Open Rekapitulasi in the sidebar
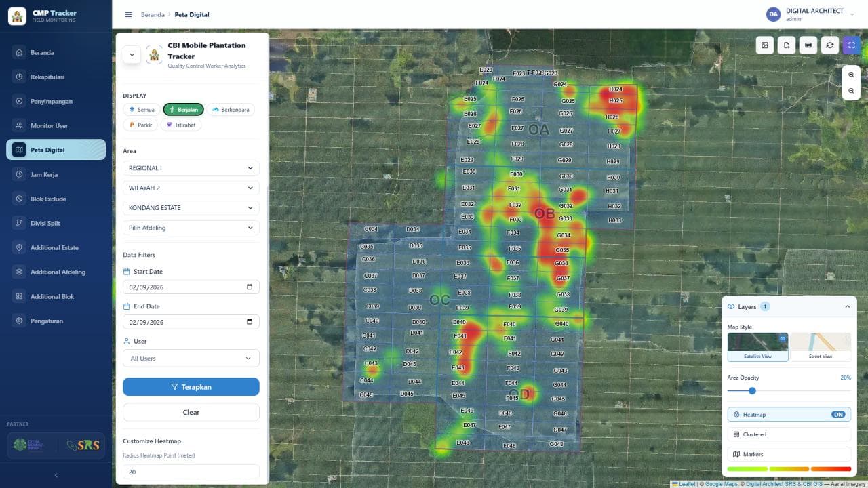Screen dimensions: 868x488 (56, 77)
